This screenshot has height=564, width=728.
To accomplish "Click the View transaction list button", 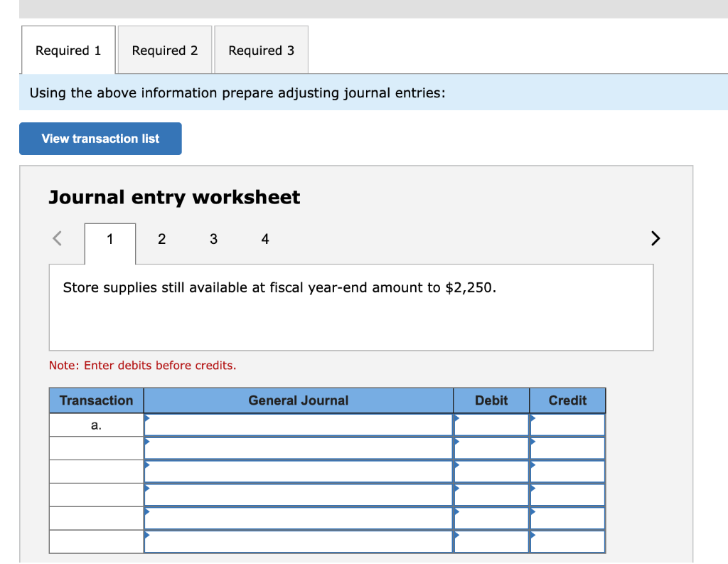I will point(100,138).
